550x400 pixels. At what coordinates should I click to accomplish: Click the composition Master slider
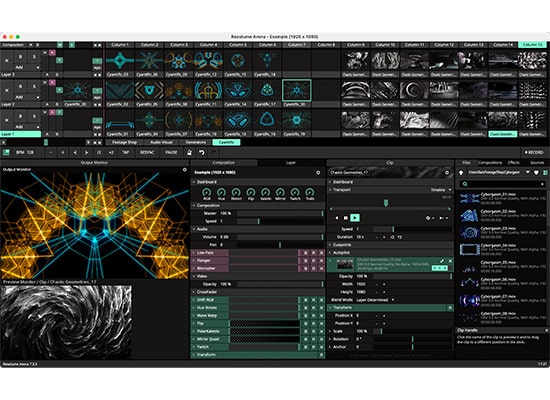click(x=280, y=213)
